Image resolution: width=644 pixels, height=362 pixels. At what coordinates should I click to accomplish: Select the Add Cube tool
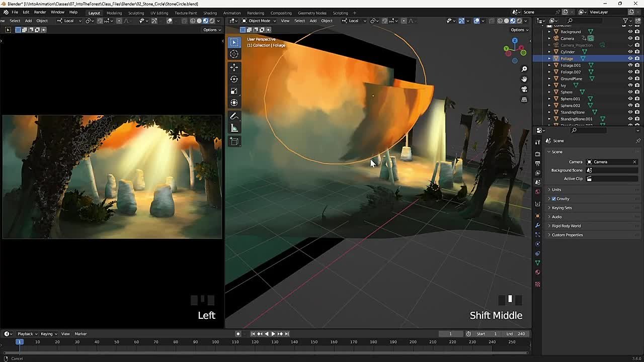click(234, 142)
